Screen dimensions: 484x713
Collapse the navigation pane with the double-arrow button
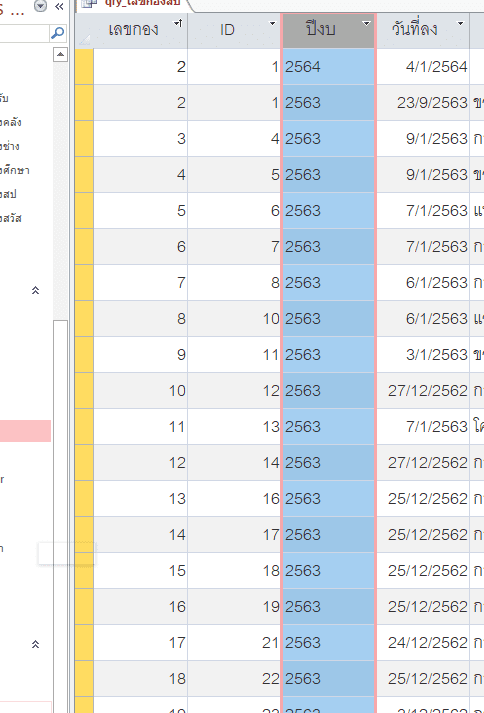click(x=59, y=6)
